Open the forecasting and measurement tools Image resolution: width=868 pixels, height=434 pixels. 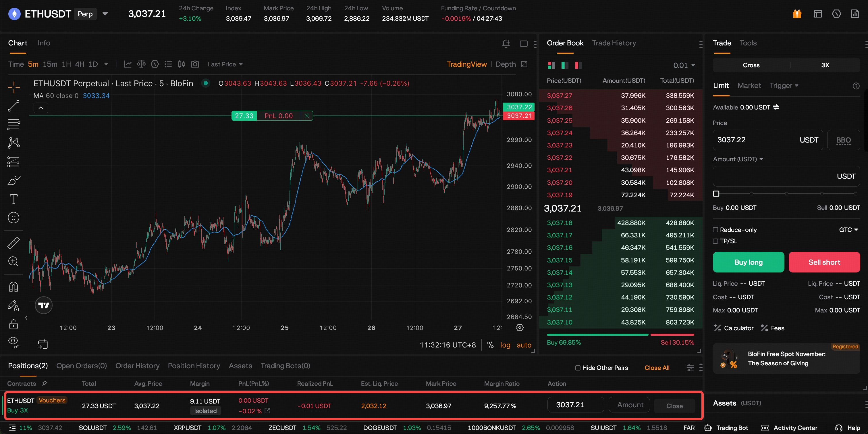(x=13, y=162)
